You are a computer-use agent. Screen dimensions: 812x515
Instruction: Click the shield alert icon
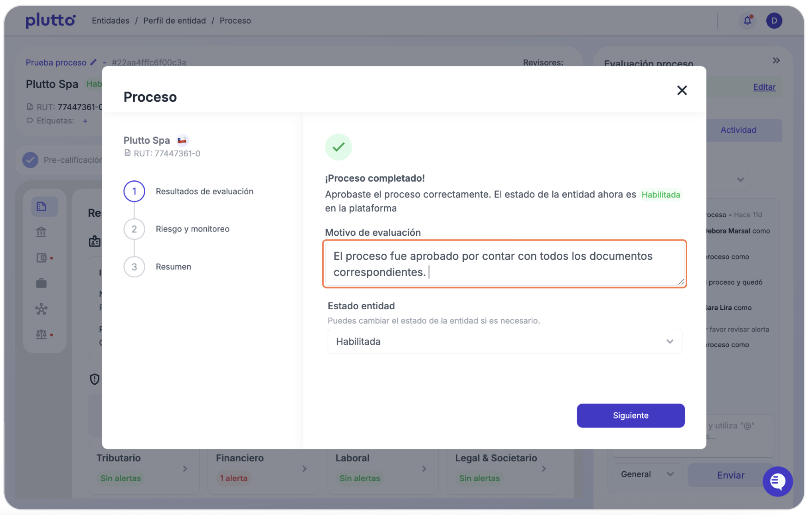(94, 380)
